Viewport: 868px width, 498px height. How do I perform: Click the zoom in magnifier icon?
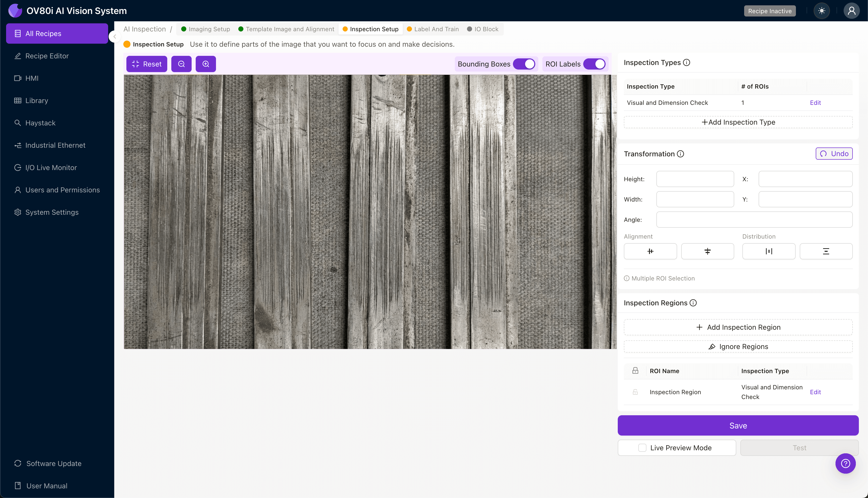pyautogui.click(x=206, y=64)
